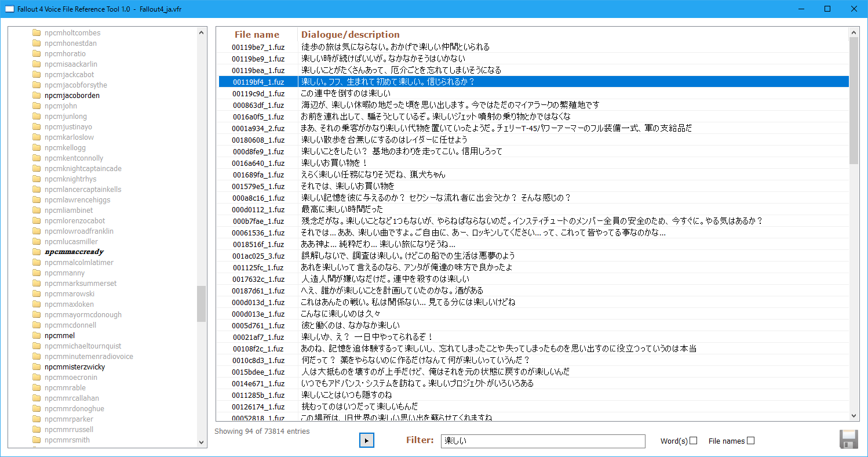Select the npcmlowroadfranklin folder icon

point(37,231)
